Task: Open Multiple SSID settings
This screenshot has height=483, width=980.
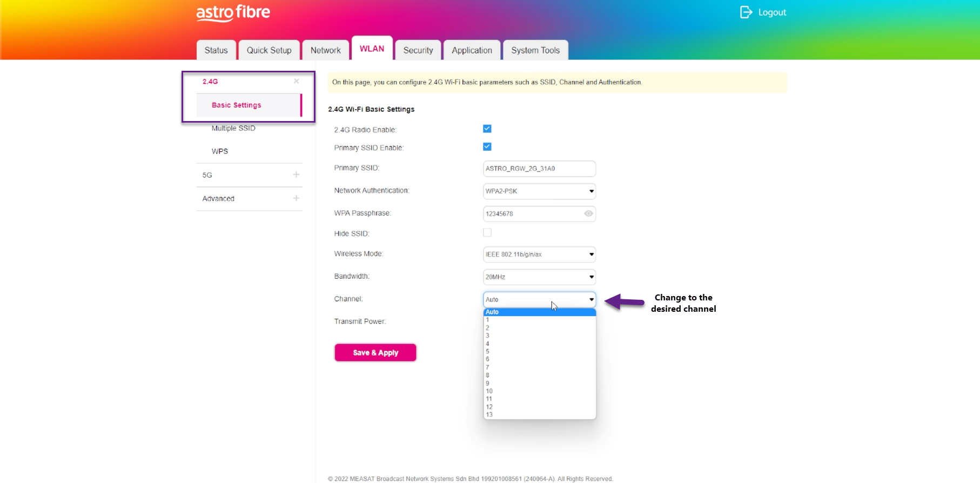Action: [233, 128]
